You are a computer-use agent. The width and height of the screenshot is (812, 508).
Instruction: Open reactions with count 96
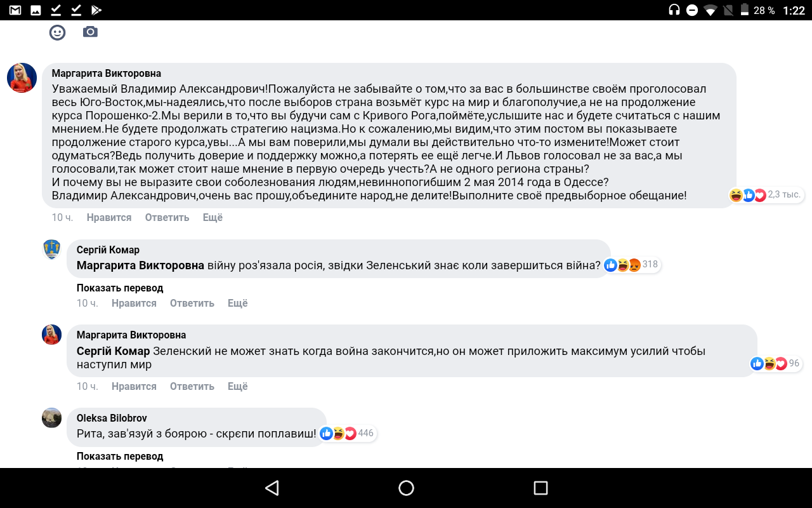coord(775,363)
